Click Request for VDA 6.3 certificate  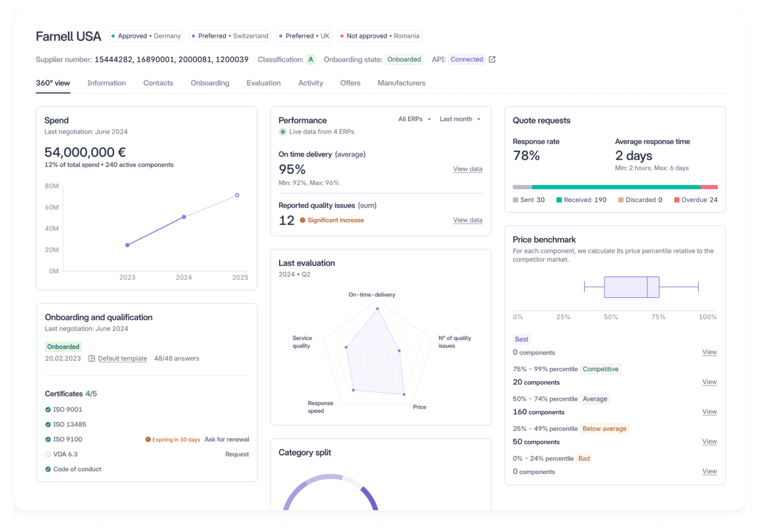[237, 454]
